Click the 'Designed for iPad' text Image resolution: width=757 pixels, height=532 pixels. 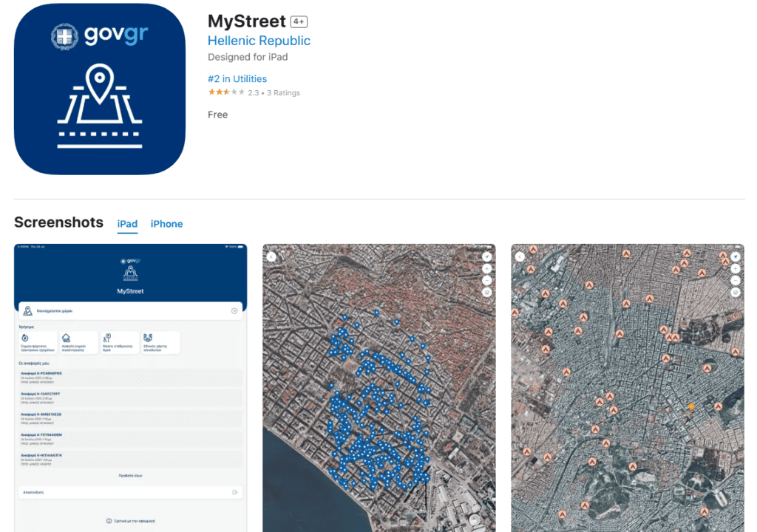coord(248,57)
